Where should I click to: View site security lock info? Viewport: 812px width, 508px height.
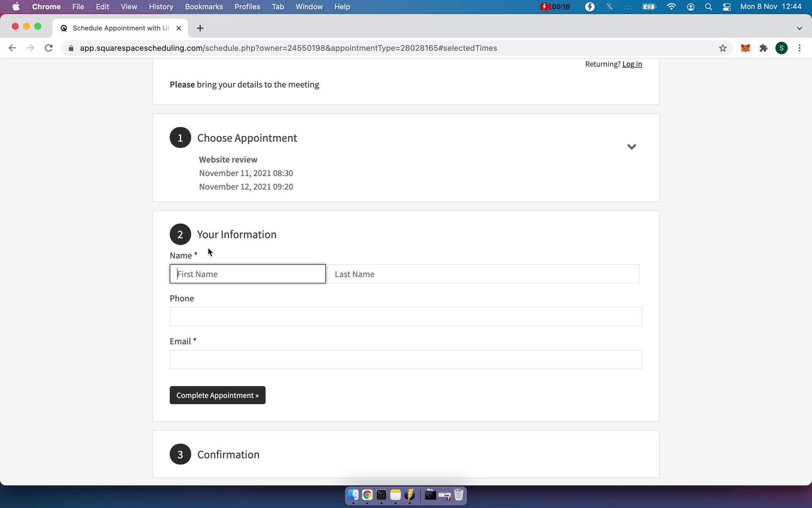click(x=71, y=48)
